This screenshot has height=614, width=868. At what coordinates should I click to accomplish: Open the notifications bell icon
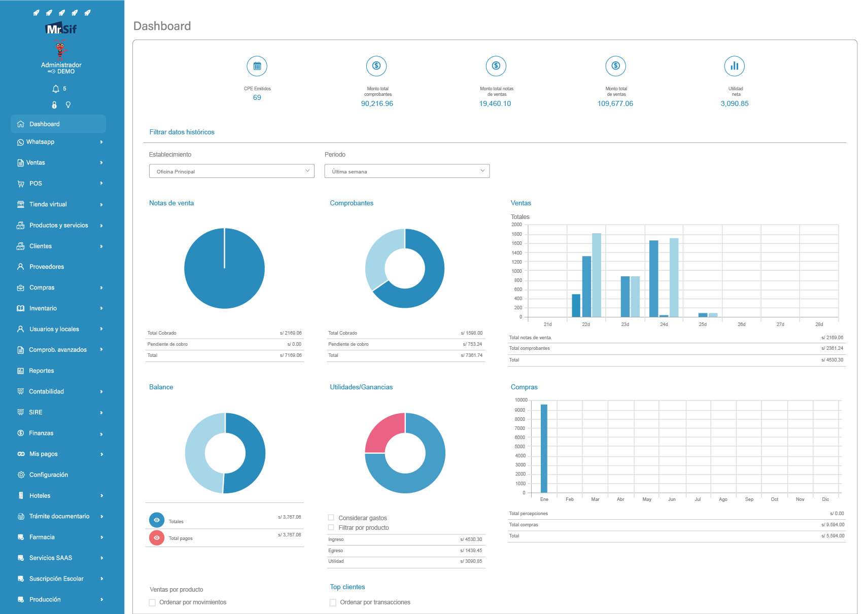click(56, 89)
